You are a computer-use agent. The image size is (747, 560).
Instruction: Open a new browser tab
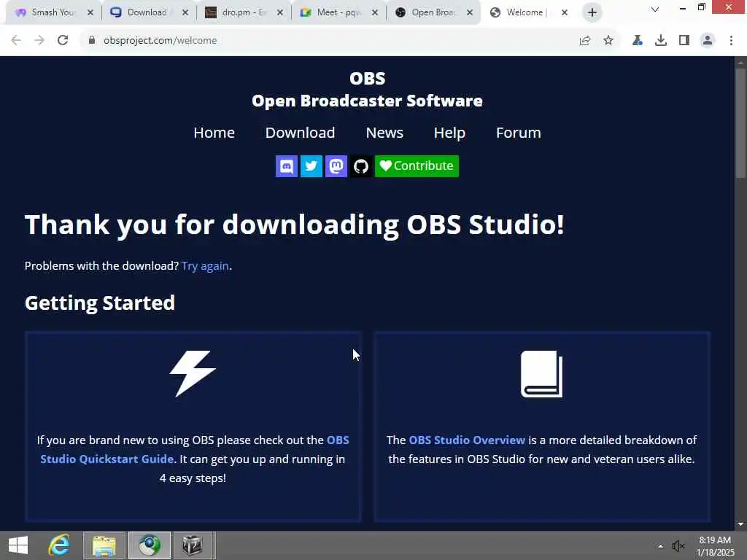pos(592,12)
